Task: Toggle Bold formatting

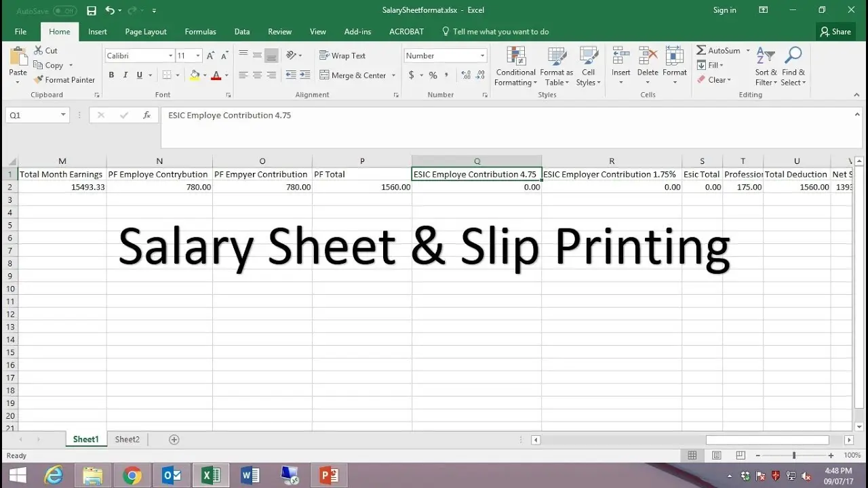Action: point(111,75)
